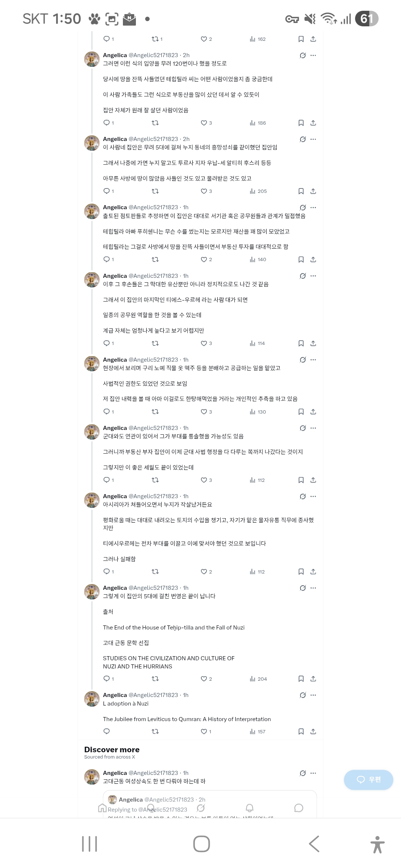Repost the tweet with 140 views
Image resolution: width=401 pixels, height=868 pixels.
click(x=155, y=259)
